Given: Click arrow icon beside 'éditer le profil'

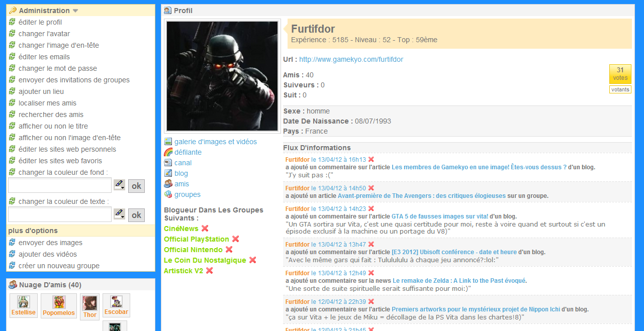Looking at the screenshot, I should [x=12, y=22].
